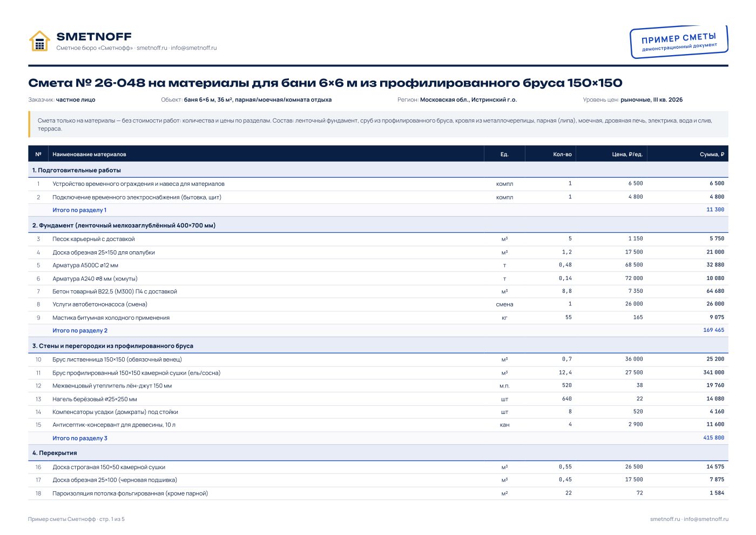The height and width of the screenshot is (535, 756).
Task: Click the sum 64 680 for concrete
Action: [715, 291]
